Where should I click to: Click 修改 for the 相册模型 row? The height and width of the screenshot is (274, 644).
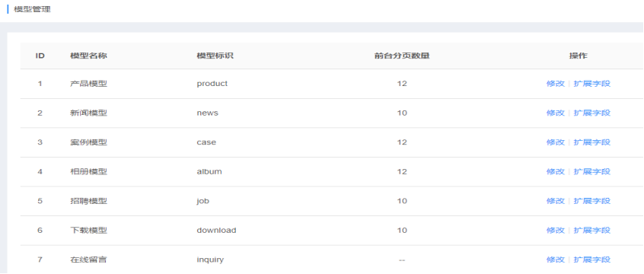click(x=555, y=171)
